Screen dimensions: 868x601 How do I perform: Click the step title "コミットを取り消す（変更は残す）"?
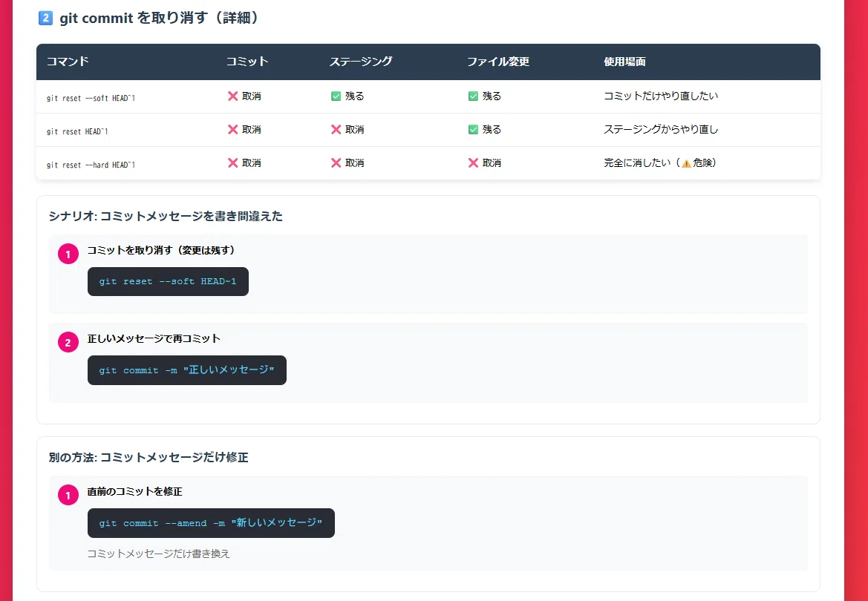[x=163, y=250]
